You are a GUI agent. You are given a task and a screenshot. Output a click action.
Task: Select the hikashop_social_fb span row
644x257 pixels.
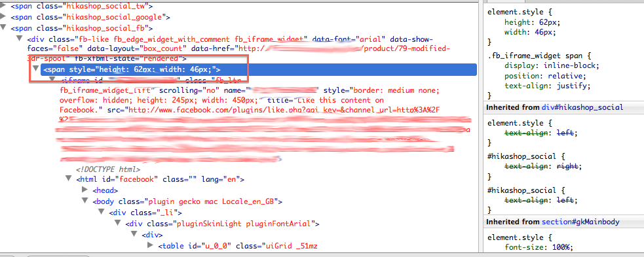[82, 28]
